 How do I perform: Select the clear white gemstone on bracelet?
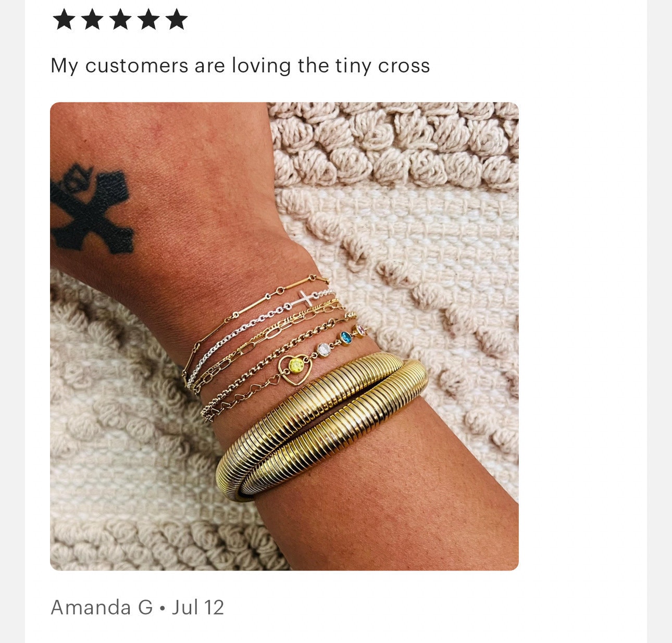pyautogui.click(x=324, y=350)
